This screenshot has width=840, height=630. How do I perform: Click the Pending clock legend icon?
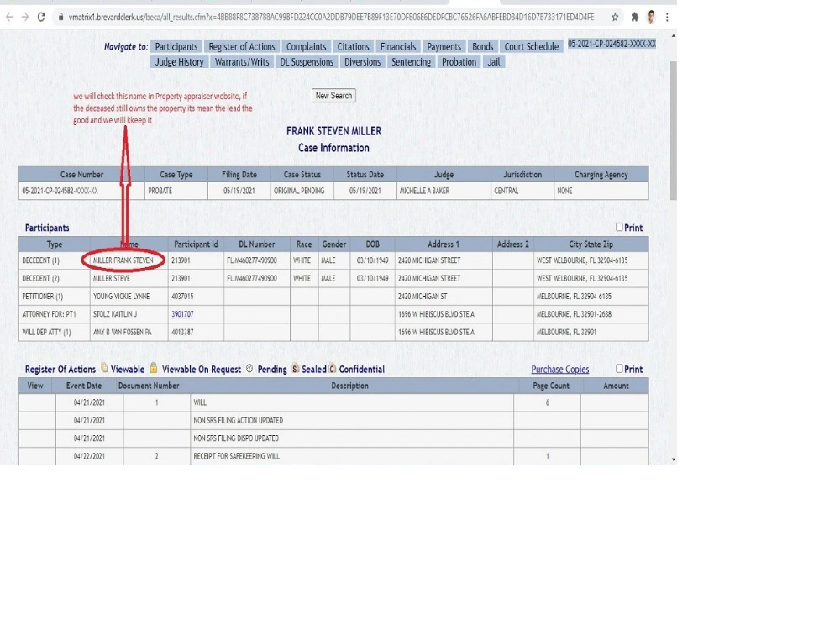(x=249, y=369)
